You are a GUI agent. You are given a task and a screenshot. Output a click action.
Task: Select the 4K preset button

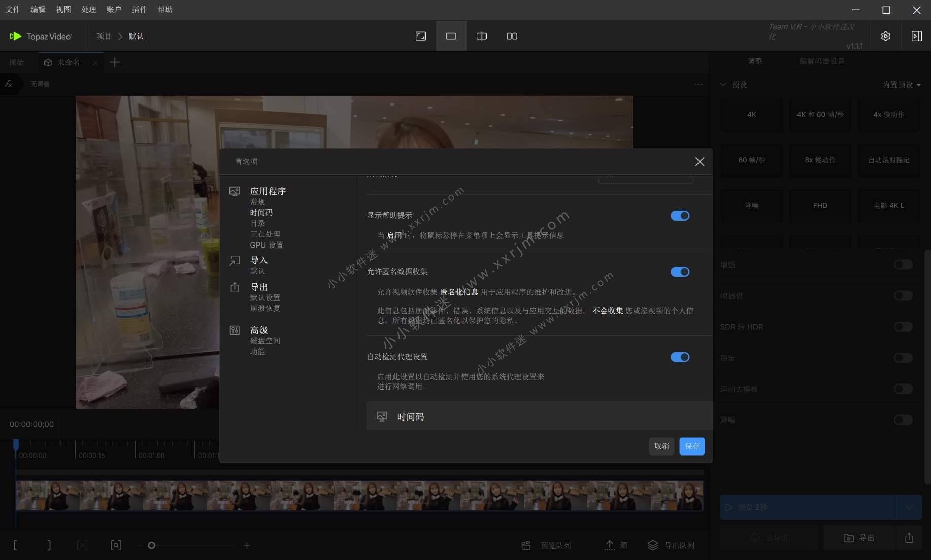(x=751, y=115)
